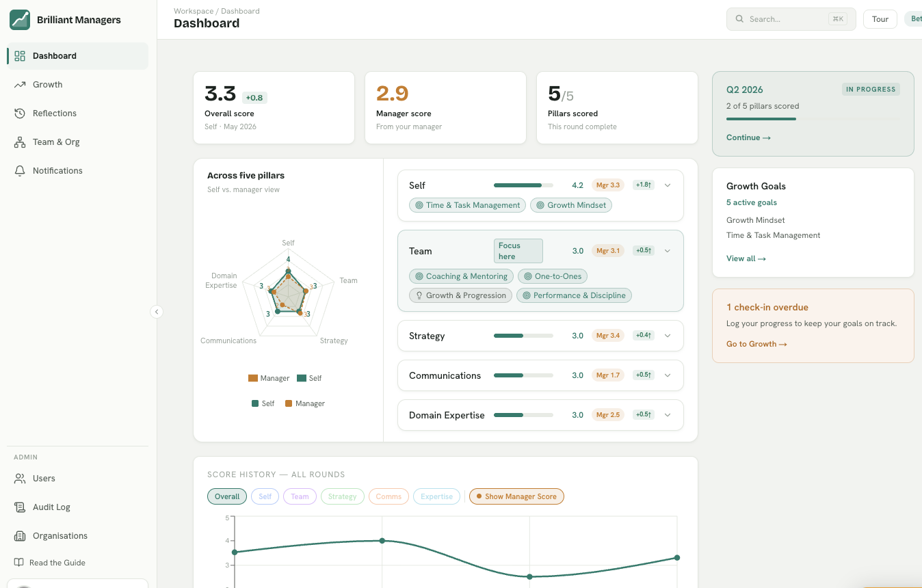
Task: Click the +0.8 badge beside overall score
Action: click(254, 98)
